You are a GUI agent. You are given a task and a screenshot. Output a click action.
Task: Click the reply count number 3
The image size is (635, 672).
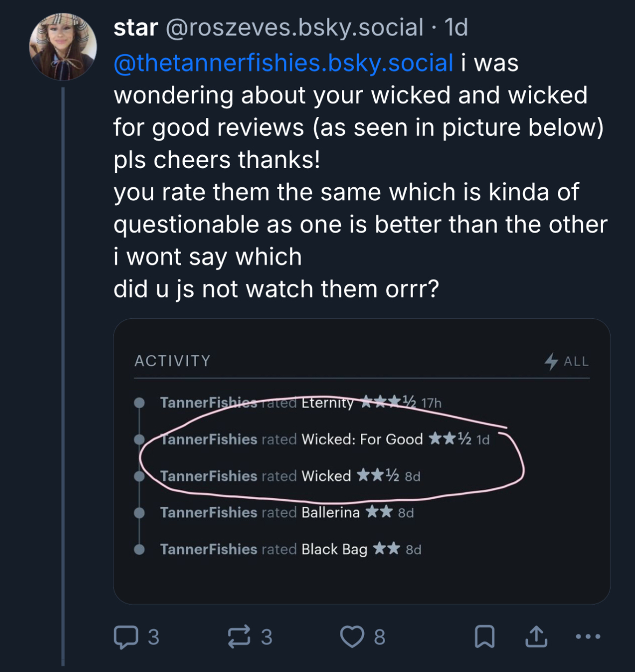pyautogui.click(x=153, y=637)
